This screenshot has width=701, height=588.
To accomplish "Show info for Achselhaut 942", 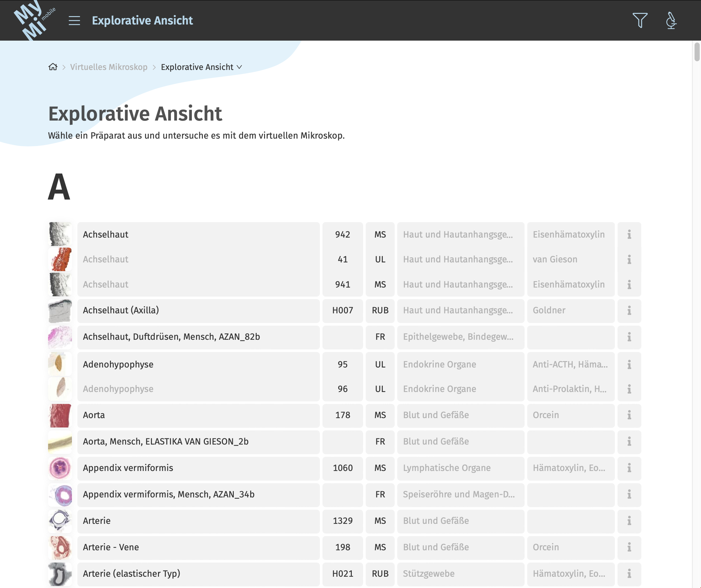I will tap(629, 234).
